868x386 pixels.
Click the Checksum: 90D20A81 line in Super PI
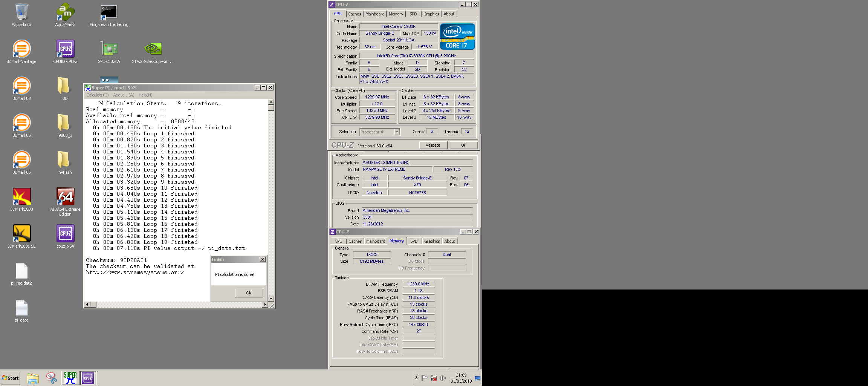click(x=116, y=260)
